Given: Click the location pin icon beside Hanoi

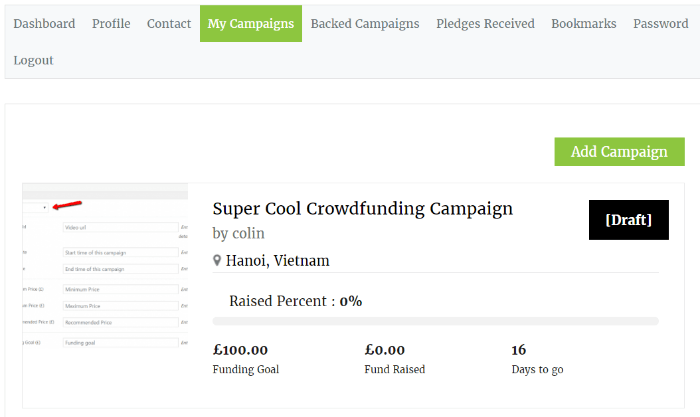Looking at the screenshot, I should click(217, 260).
